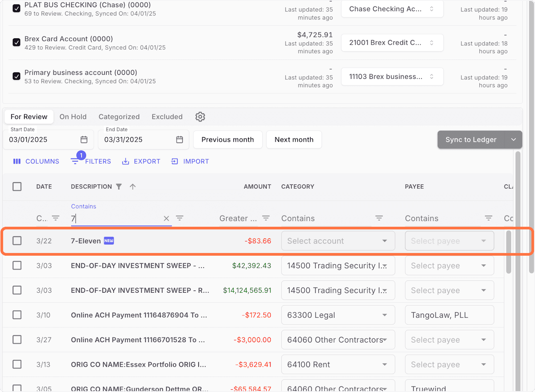Image resolution: width=535 pixels, height=392 pixels.
Task: Toggle the sort arrow on Description column
Action: click(x=132, y=186)
